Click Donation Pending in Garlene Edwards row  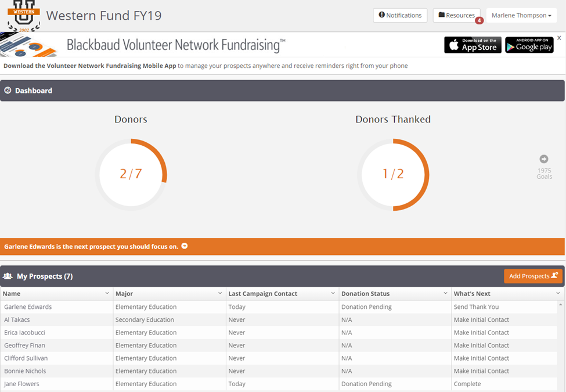366,307
